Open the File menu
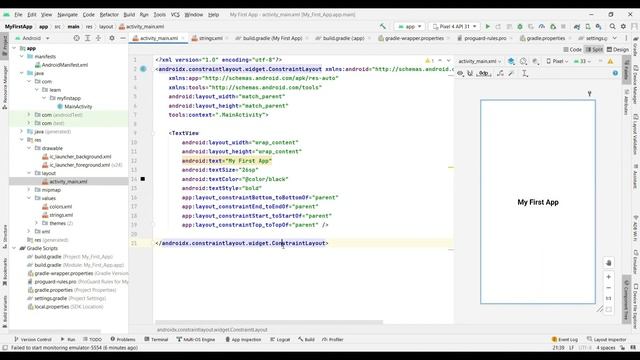The height and width of the screenshot is (360, 640). coord(18,15)
